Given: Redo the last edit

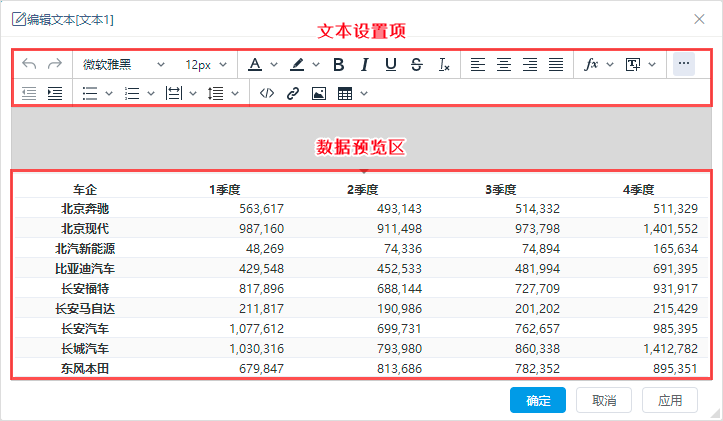Looking at the screenshot, I should [55, 64].
